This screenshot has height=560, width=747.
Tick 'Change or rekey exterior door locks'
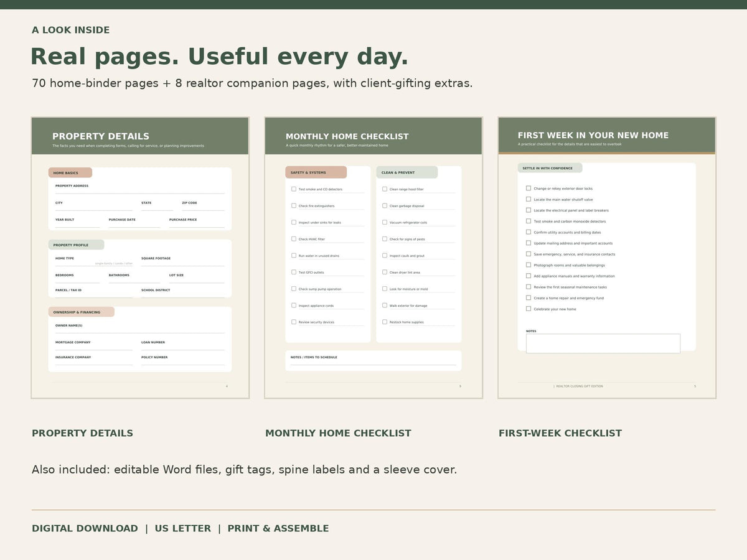coord(529,188)
